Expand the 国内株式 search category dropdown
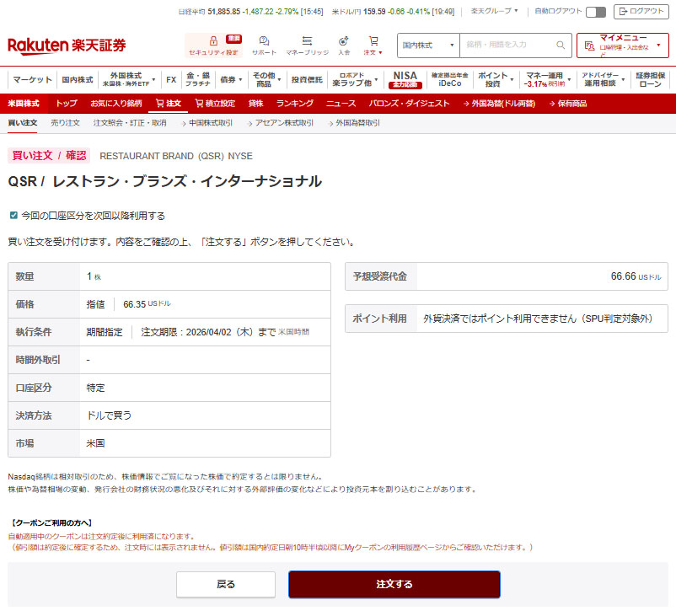Viewport: 676px width, 616px height. (428, 46)
